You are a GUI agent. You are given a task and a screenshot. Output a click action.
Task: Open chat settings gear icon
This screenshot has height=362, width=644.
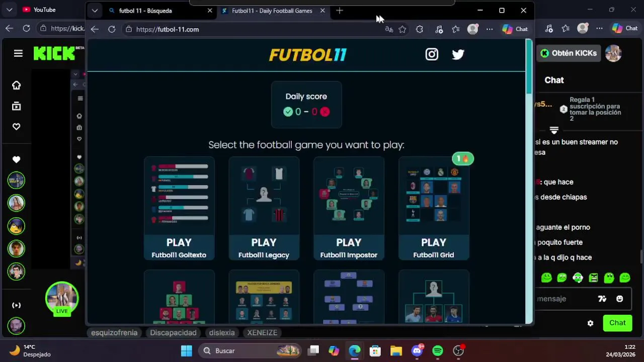pos(590,323)
